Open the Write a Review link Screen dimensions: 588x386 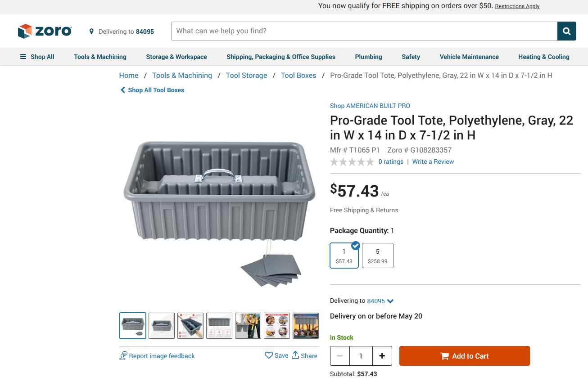[x=433, y=162]
